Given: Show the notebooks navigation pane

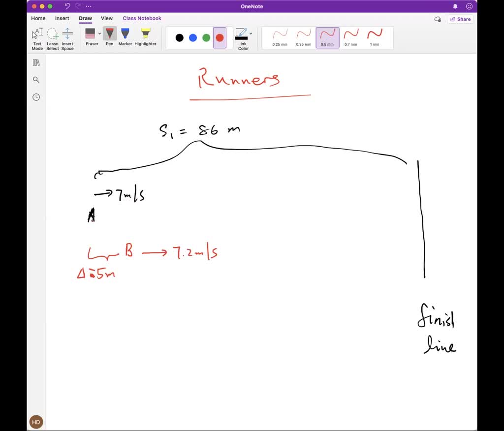Looking at the screenshot, I should point(36,62).
